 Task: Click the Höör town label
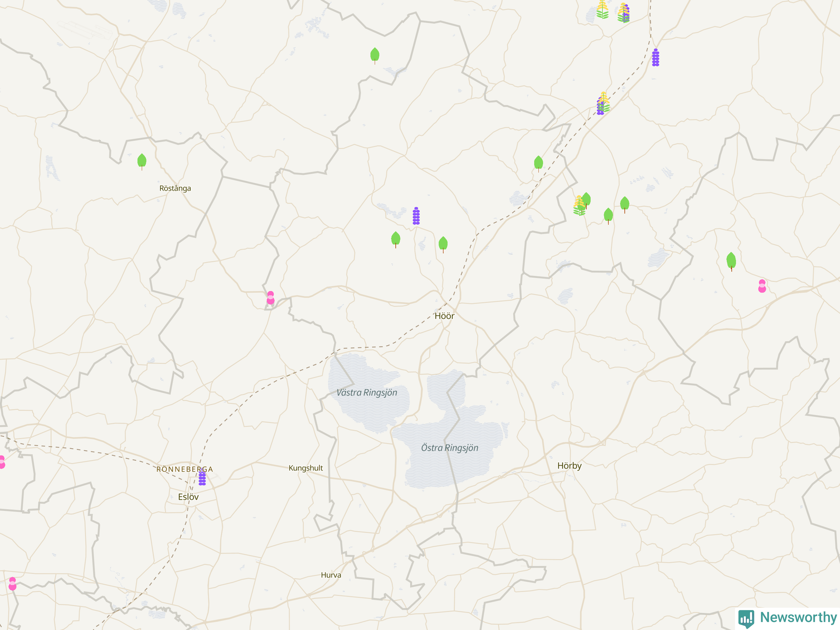point(444,316)
